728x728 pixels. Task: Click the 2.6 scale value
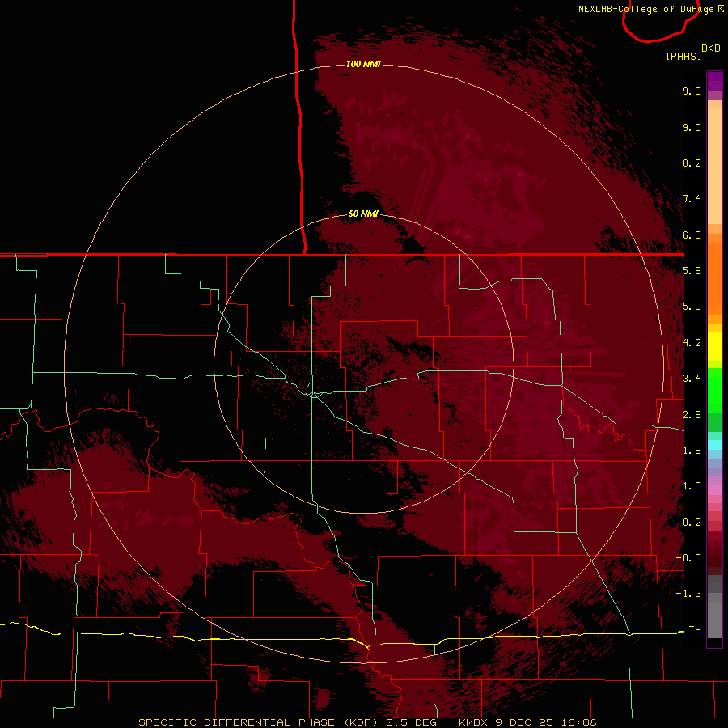coord(692,415)
